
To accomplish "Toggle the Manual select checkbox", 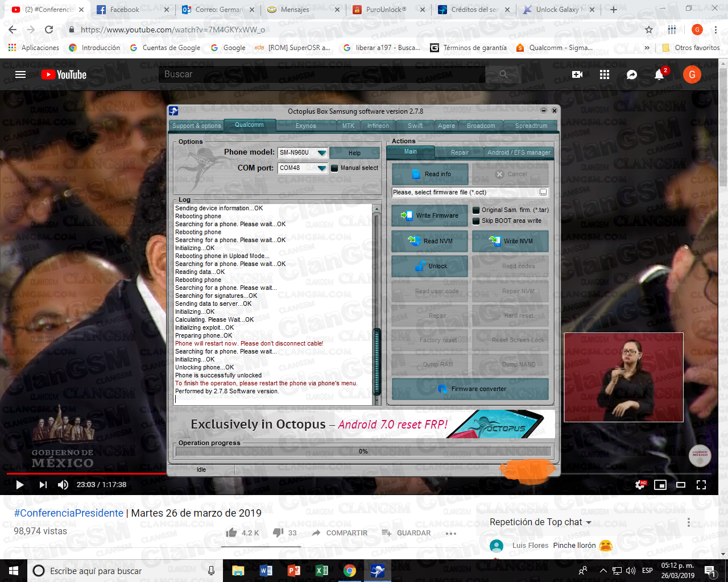I will pos(335,168).
